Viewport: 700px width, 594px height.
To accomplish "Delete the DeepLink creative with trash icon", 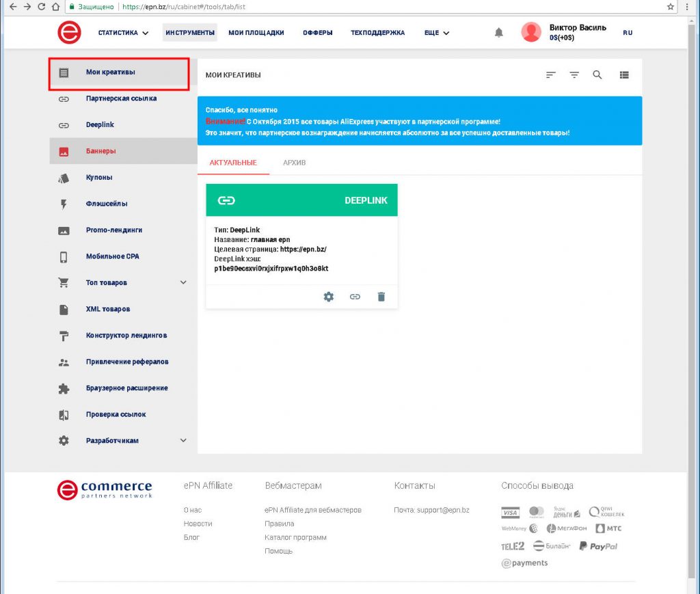I will 381,297.
